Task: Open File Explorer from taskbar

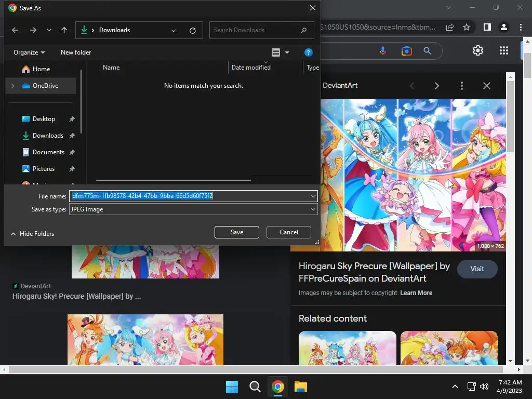Action: [x=301, y=387]
